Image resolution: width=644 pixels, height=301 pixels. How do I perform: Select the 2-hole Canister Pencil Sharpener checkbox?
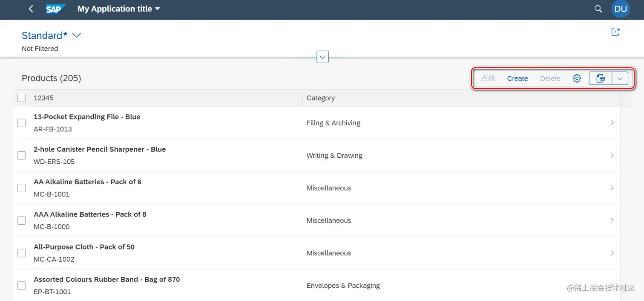pyautogui.click(x=22, y=155)
